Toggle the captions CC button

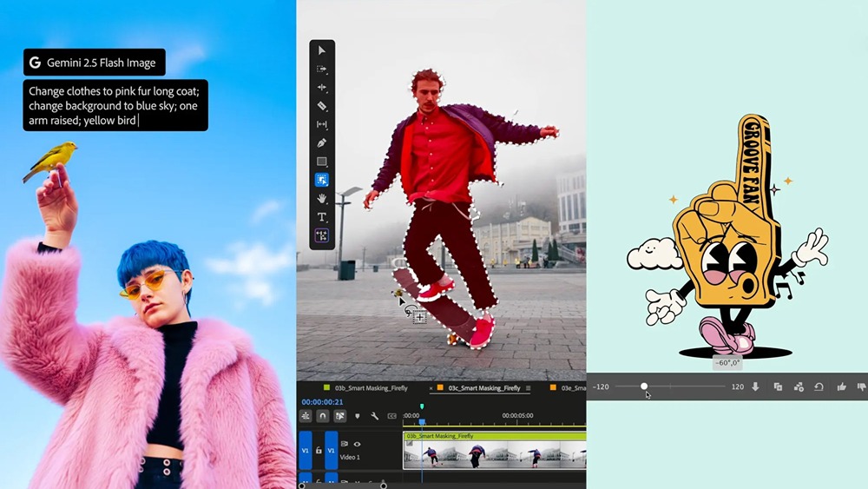click(x=392, y=416)
